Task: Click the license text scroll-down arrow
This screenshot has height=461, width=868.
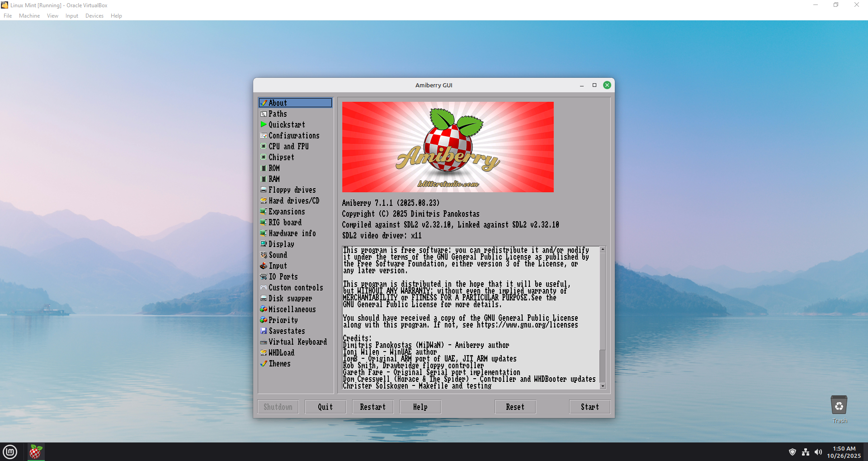Action: click(603, 386)
